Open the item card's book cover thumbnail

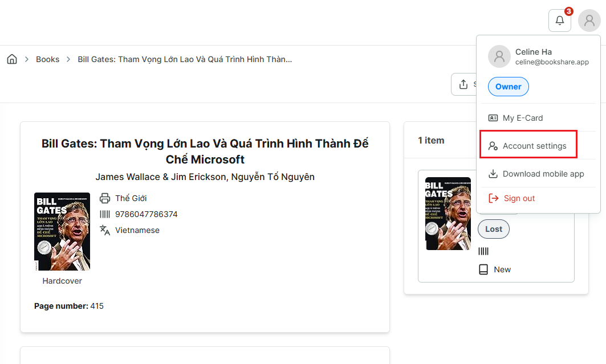(x=448, y=214)
